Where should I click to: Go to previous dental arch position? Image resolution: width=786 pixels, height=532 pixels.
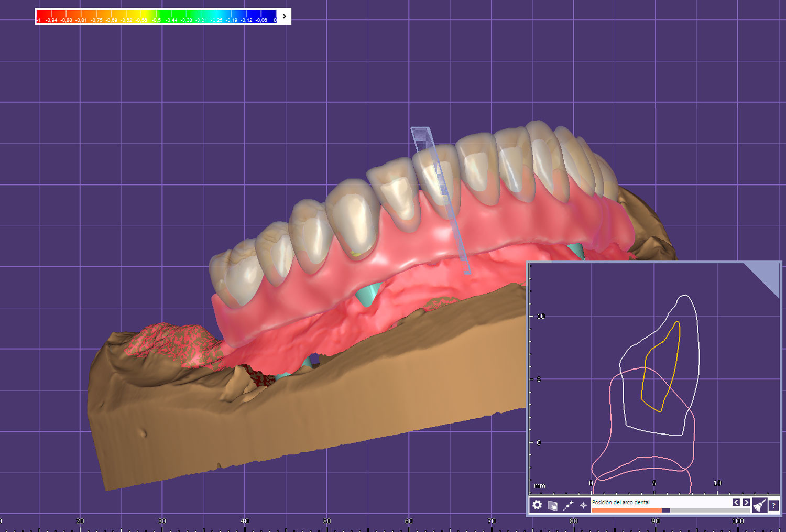coord(736,502)
